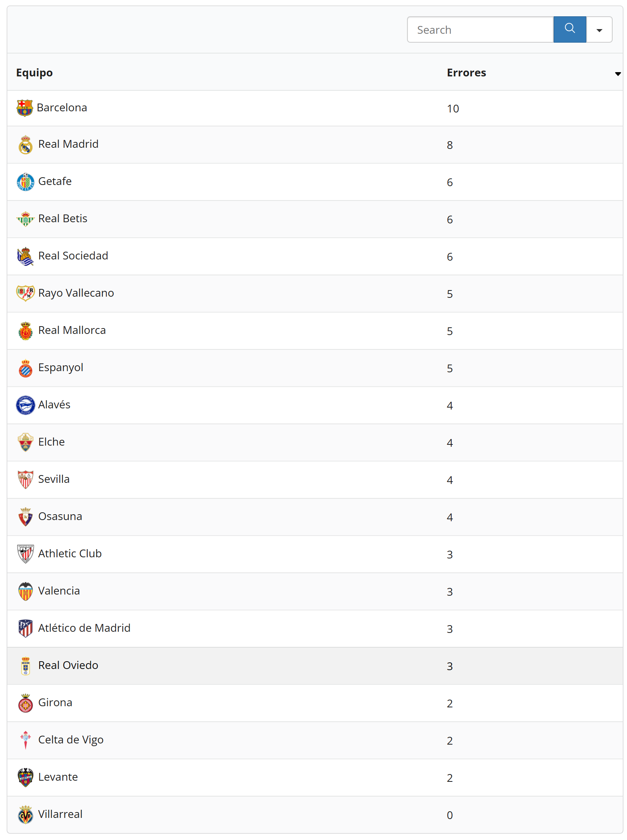Click the Getafe club badge
627x840 pixels.
[x=26, y=181]
